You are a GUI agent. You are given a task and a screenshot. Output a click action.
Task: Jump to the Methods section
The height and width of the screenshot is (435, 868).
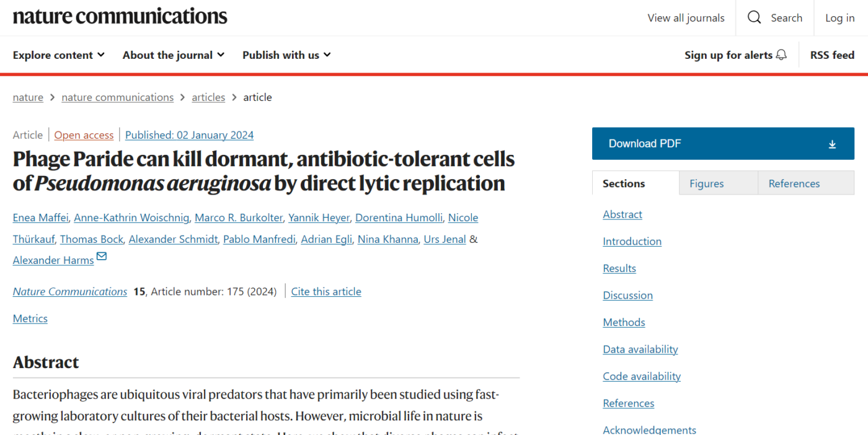(624, 322)
